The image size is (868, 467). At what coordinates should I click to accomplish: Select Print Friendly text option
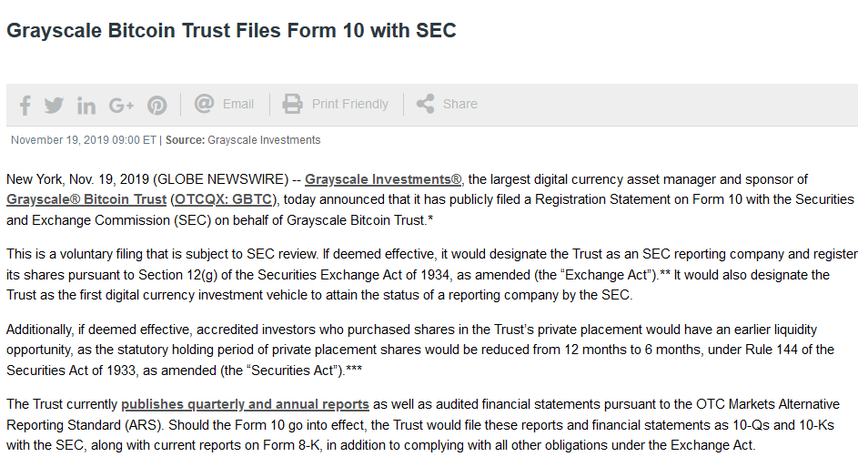(x=350, y=104)
